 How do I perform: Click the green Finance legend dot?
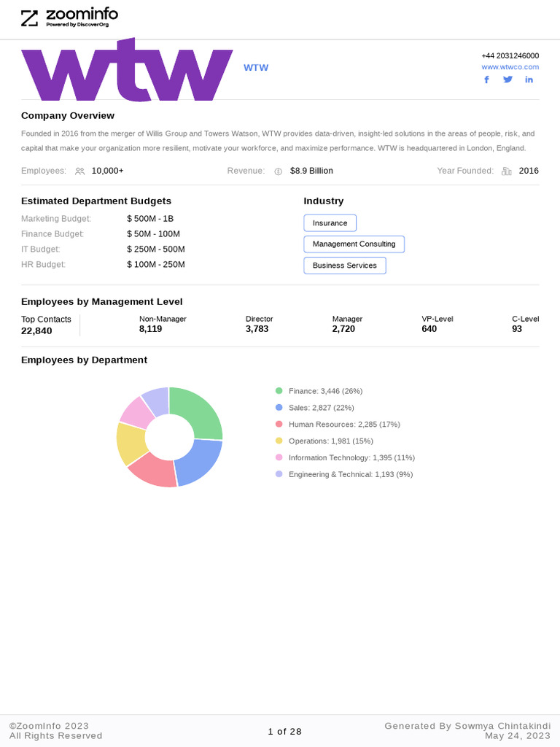[279, 391]
